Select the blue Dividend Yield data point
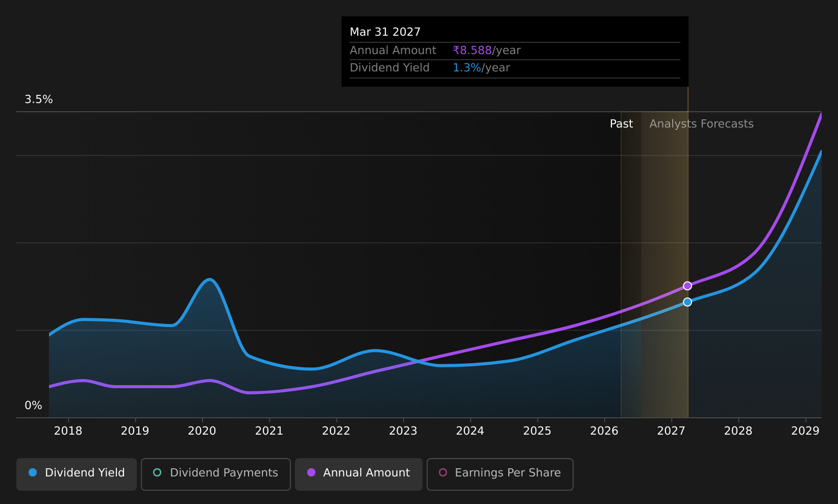The image size is (838, 504). click(687, 302)
